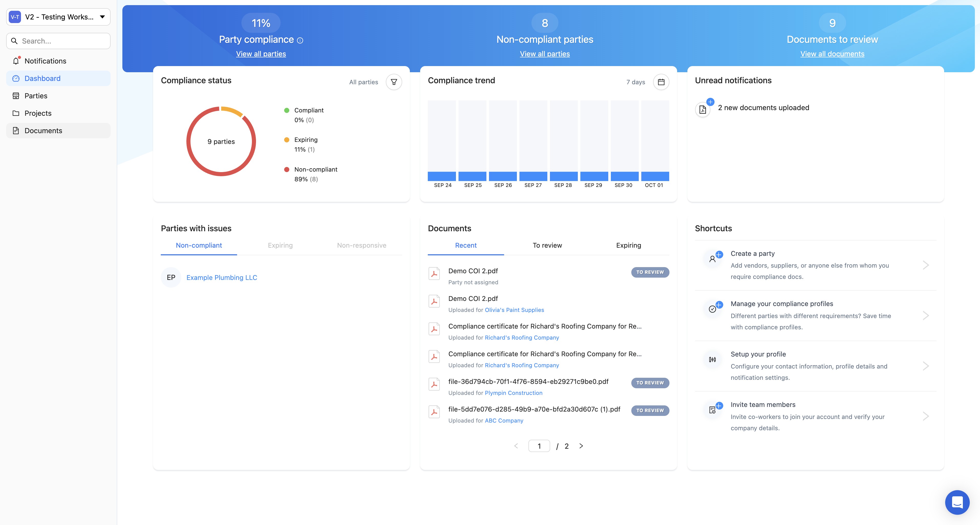Open Example Plumbing LLC party link
The image size is (980, 525).
[x=221, y=277]
